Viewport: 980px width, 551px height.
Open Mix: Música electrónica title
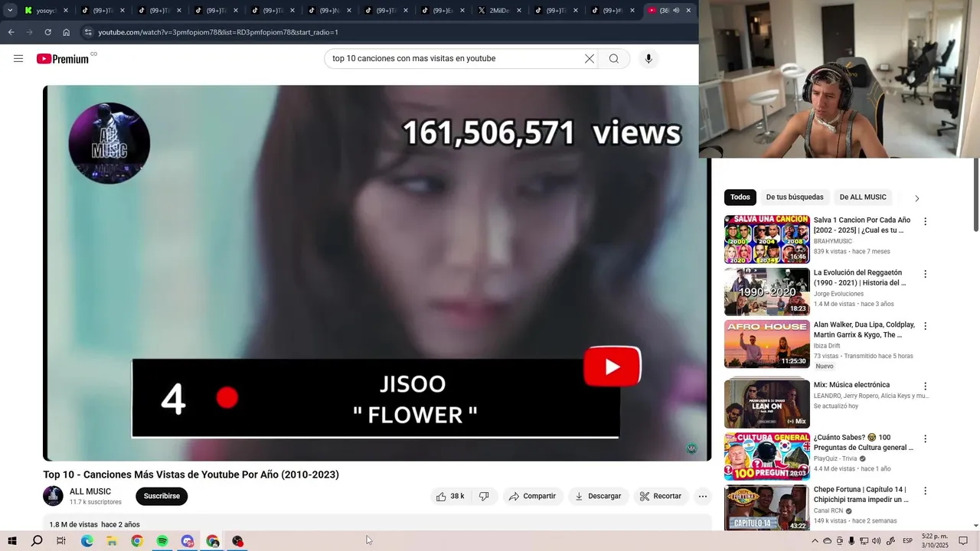click(x=851, y=385)
